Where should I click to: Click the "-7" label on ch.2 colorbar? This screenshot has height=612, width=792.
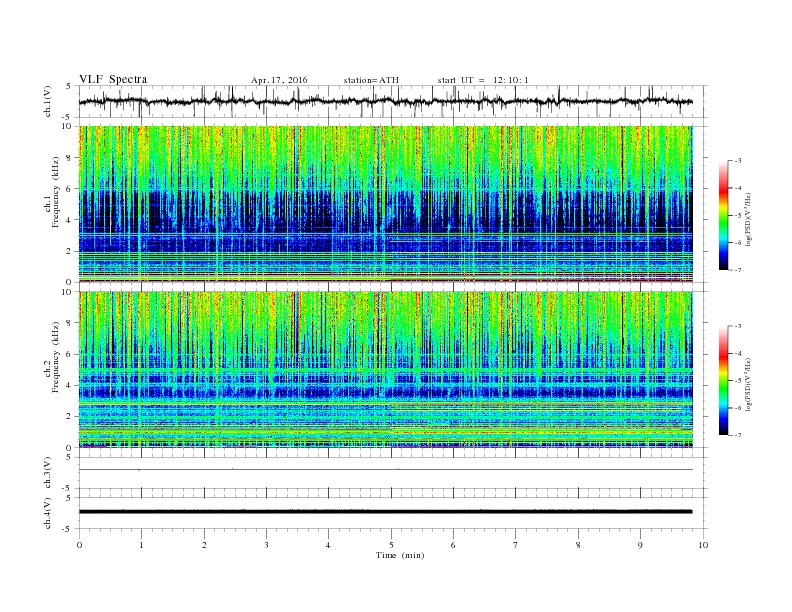[738, 435]
